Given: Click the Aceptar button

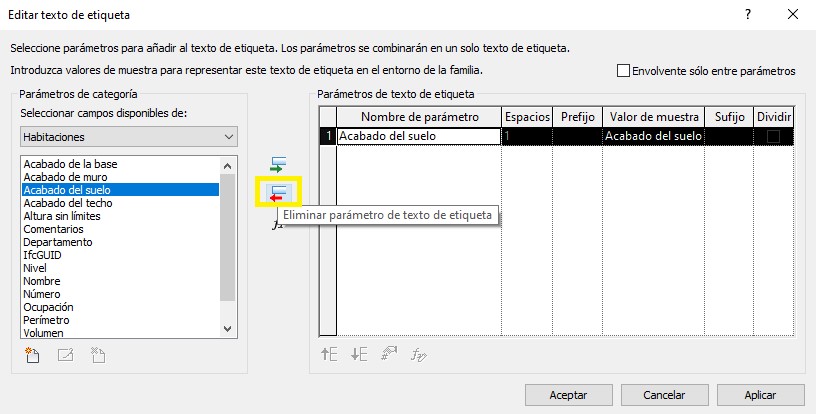Looking at the screenshot, I should 568,394.
